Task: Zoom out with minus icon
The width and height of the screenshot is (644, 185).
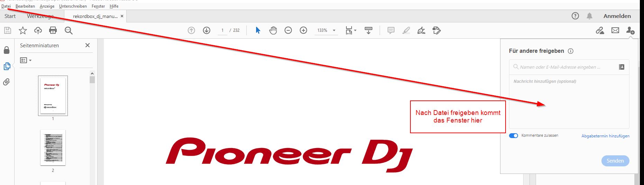Action: (x=288, y=30)
